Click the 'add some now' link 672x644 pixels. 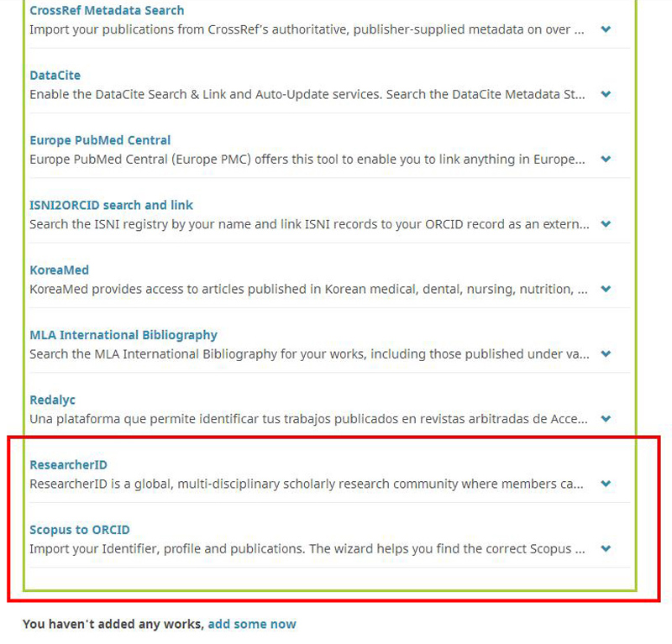(252, 624)
